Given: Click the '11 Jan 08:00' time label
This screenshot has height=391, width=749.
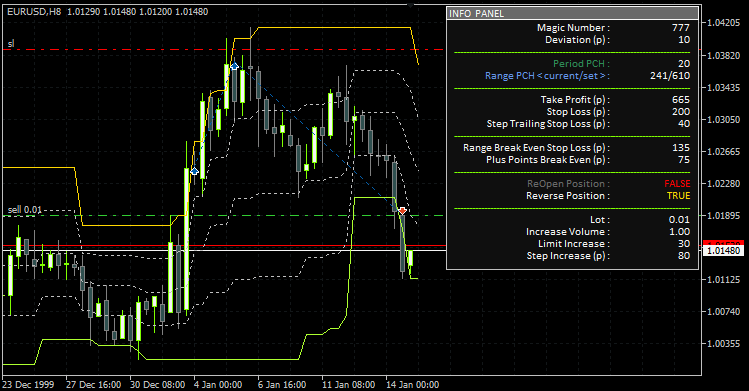Looking at the screenshot, I should pos(349,384).
